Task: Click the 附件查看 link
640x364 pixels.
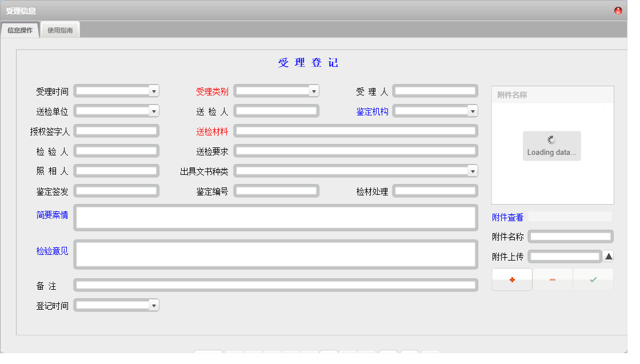Action: click(506, 217)
